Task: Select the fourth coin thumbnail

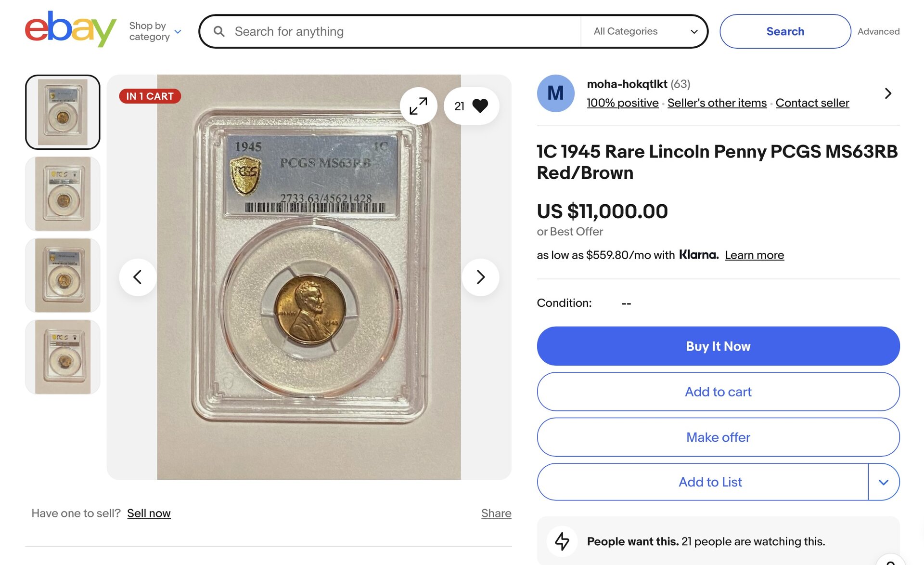Action: [x=63, y=357]
